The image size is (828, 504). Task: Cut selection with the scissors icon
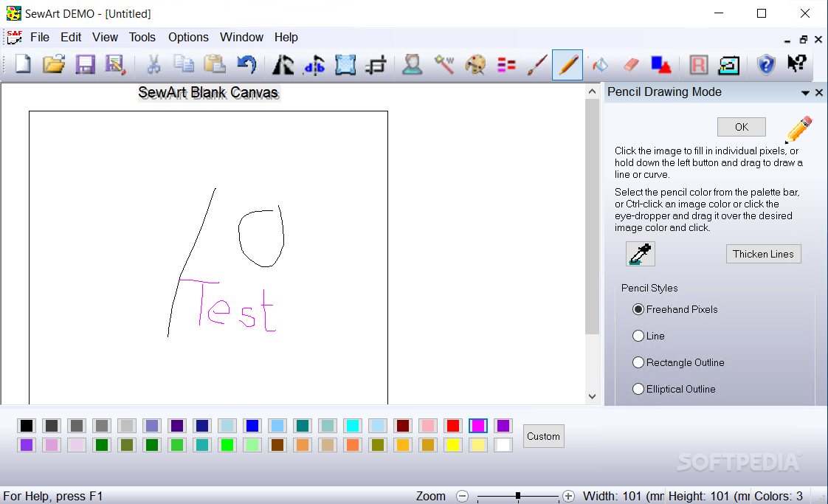pos(153,64)
